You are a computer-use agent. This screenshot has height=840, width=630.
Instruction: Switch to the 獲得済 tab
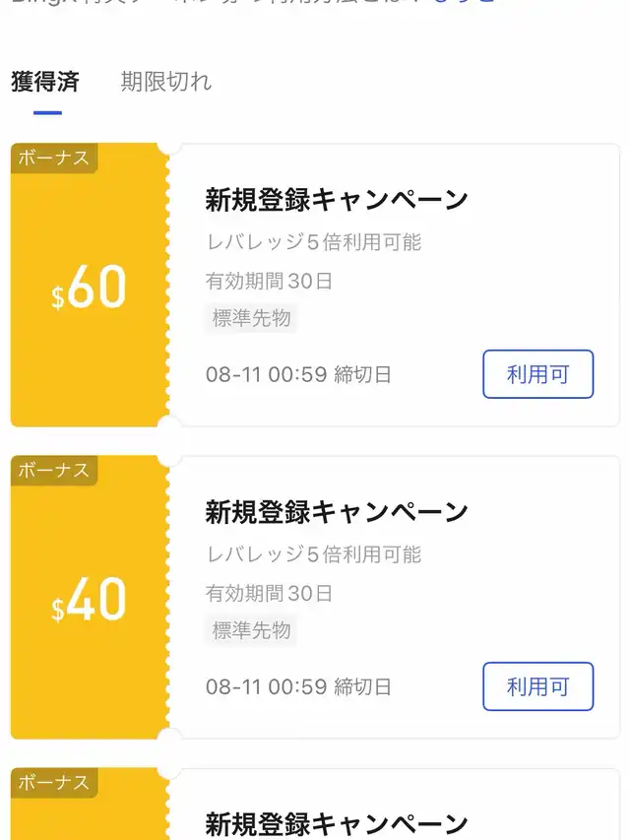[x=45, y=82]
